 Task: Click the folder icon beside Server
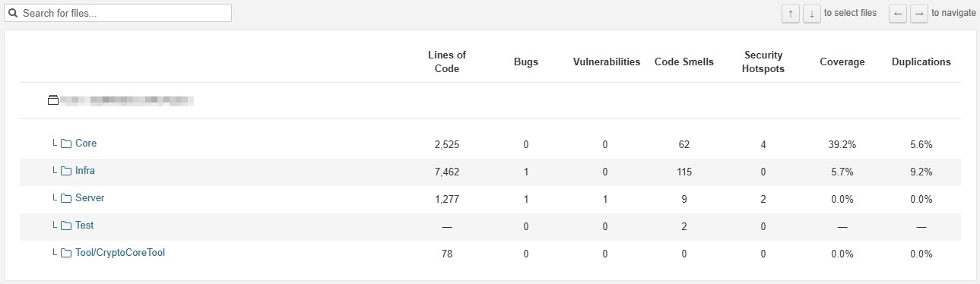[65, 198]
